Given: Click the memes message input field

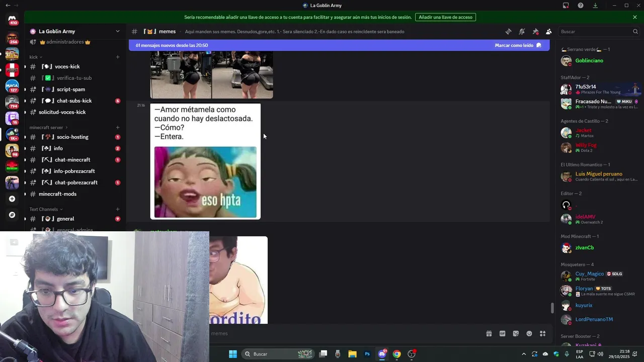Looking at the screenshot, I should [x=345, y=333].
